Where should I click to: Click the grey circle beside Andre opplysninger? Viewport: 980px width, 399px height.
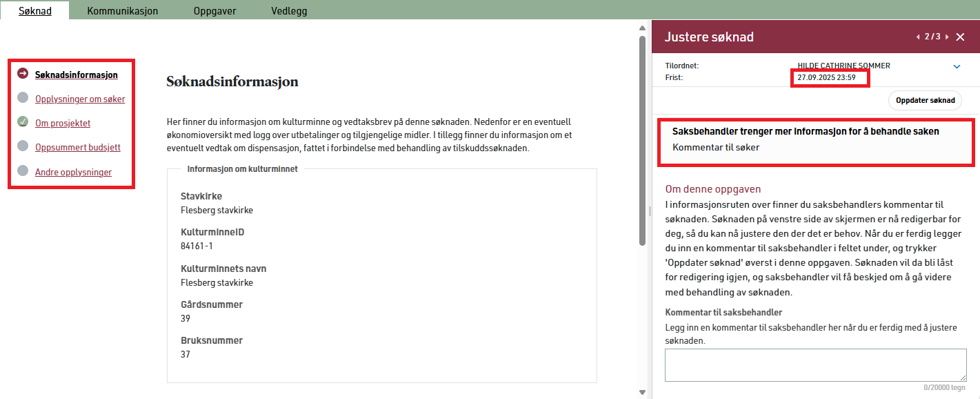[23, 171]
